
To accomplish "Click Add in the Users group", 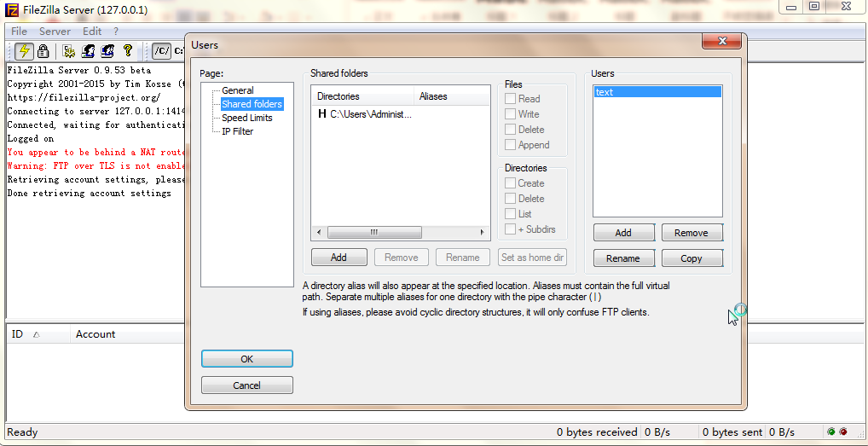I will [x=623, y=233].
